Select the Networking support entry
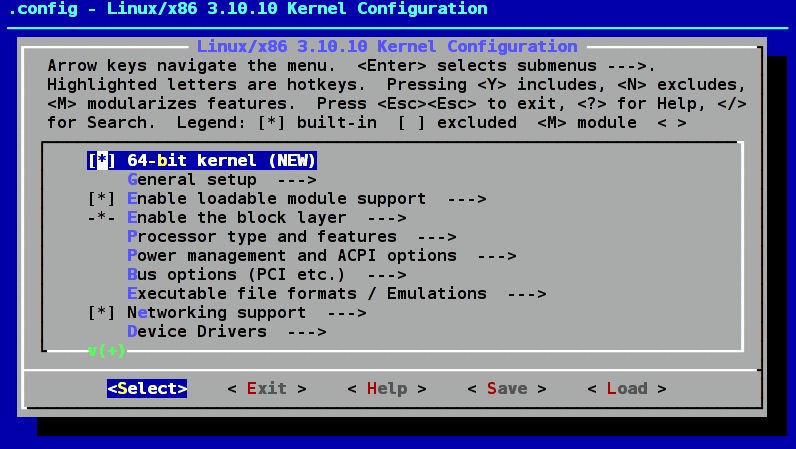This screenshot has height=449, width=796. coord(227,312)
